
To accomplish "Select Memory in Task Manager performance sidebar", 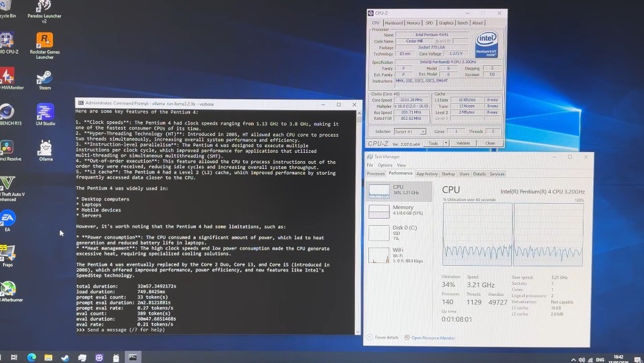I will coord(399,210).
